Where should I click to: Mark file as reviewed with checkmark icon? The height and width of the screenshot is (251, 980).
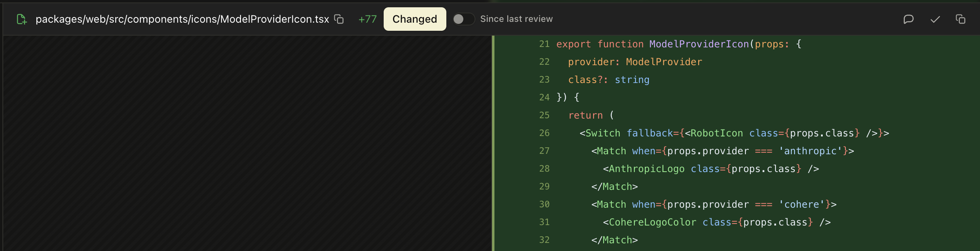point(935,19)
